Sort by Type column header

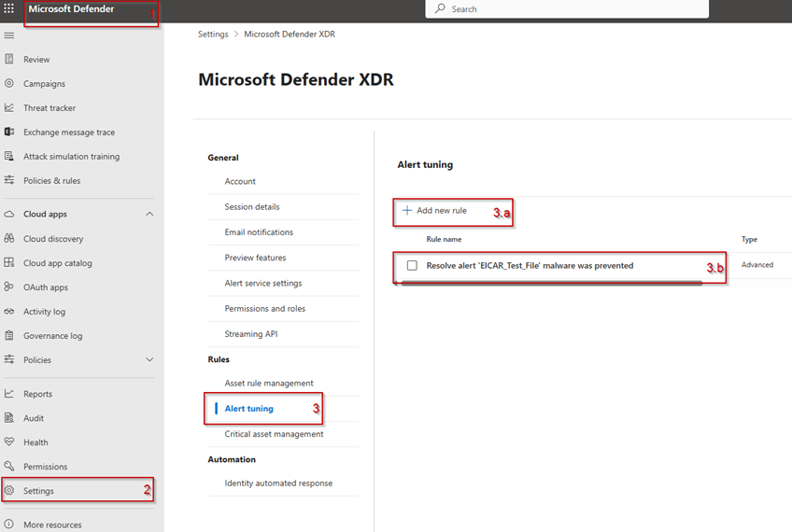(749, 239)
